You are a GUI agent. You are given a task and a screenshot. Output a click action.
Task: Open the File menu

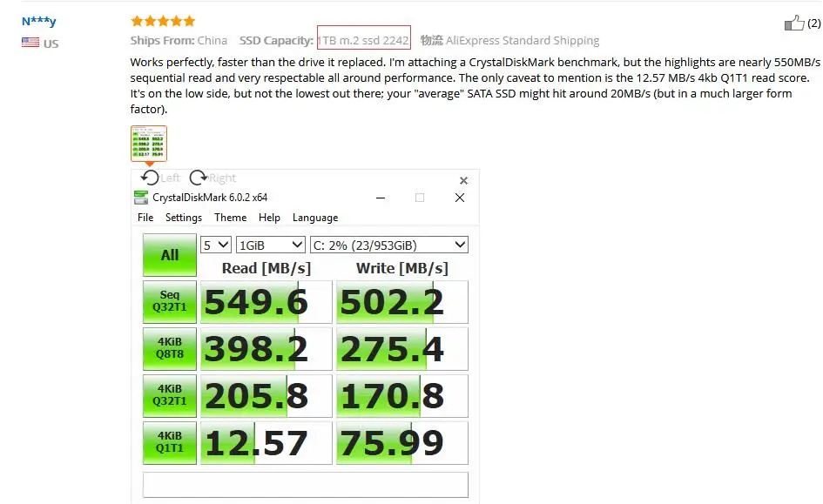[145, 218]
